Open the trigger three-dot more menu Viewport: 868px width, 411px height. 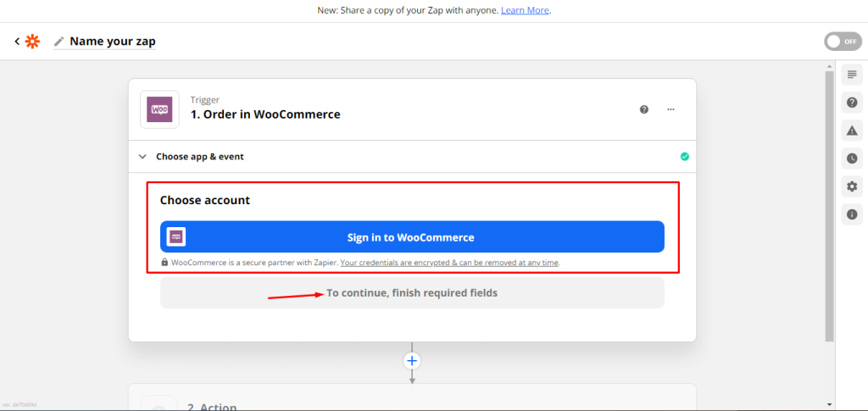[x=671, y=109]
